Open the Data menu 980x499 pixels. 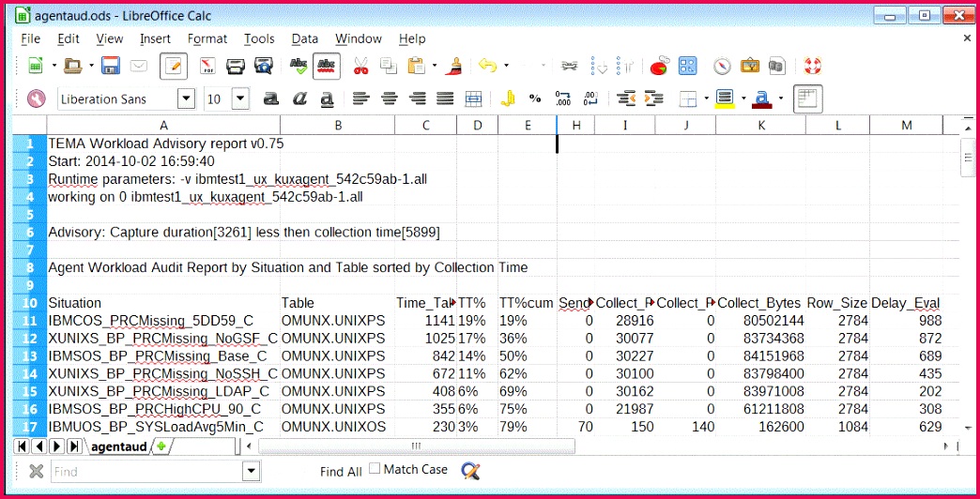coord(304,38)
